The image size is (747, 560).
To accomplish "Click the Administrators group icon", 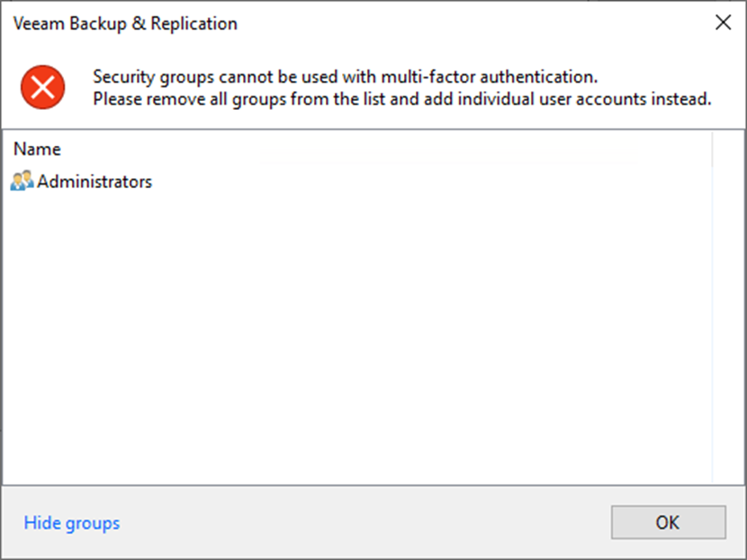I will click(x=22, y=181).
